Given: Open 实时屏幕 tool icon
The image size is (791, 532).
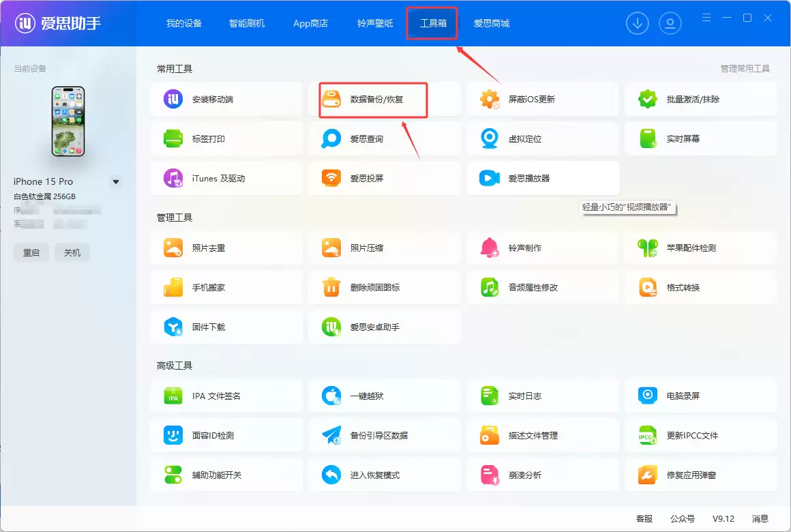Looking at the screenshot, I should pos(648,138).
